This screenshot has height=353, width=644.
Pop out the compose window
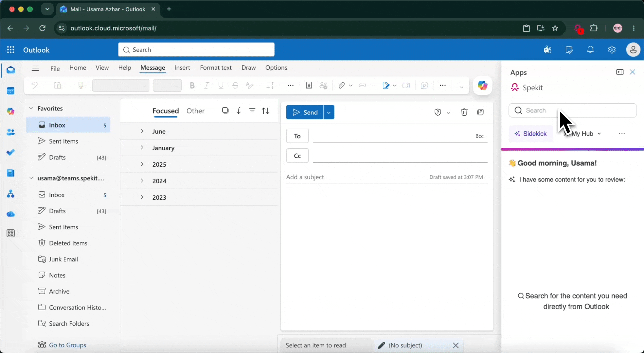click(480, 112)
